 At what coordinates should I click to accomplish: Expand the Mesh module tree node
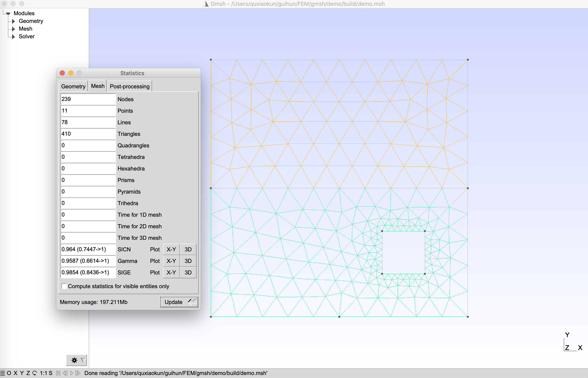coord(14,29)
